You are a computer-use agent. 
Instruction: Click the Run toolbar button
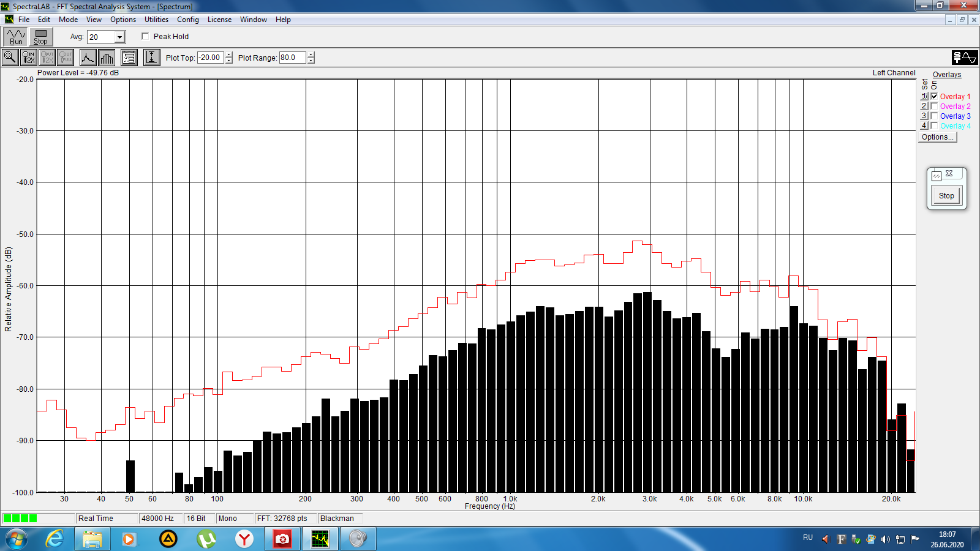[x=16, y=37]
